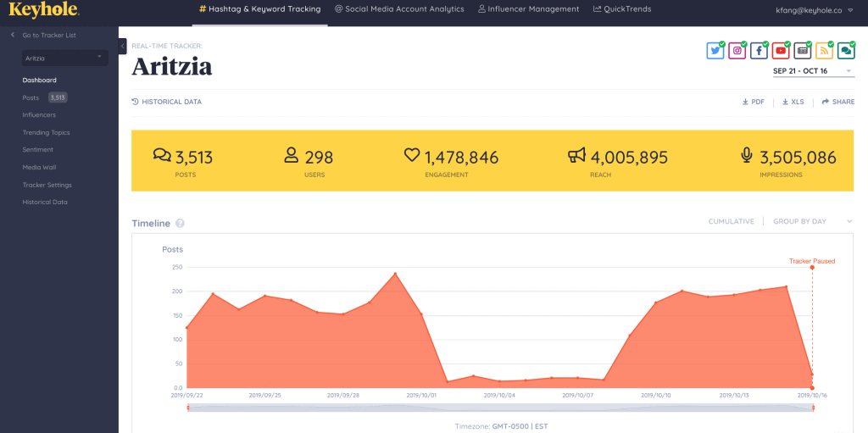Expand the Group By Day options chevron
This screenshot has height=433, width=868.
click(849, 221)
